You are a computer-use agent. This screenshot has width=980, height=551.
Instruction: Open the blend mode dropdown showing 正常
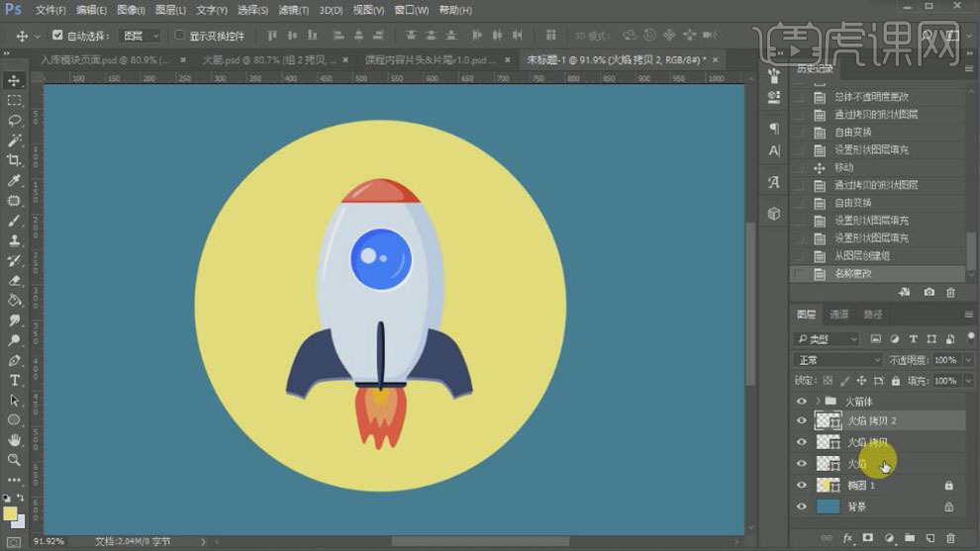[x=838, y=360]
